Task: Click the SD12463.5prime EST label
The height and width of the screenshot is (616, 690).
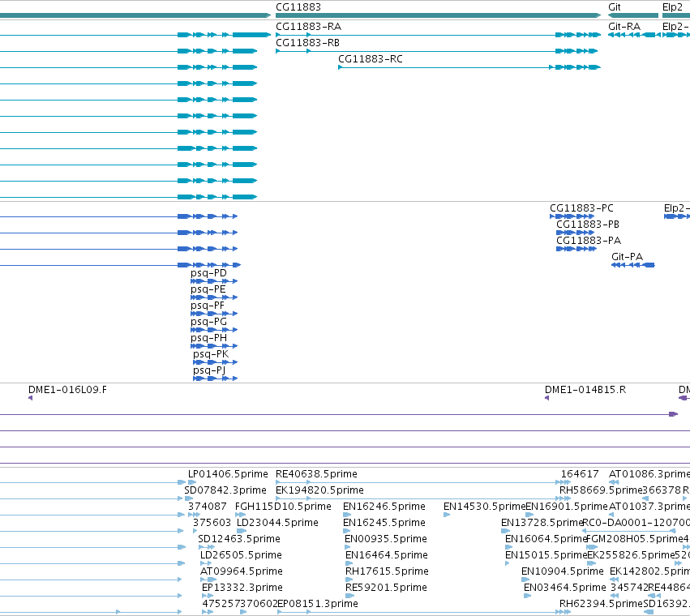Action: tap(239, 539)
